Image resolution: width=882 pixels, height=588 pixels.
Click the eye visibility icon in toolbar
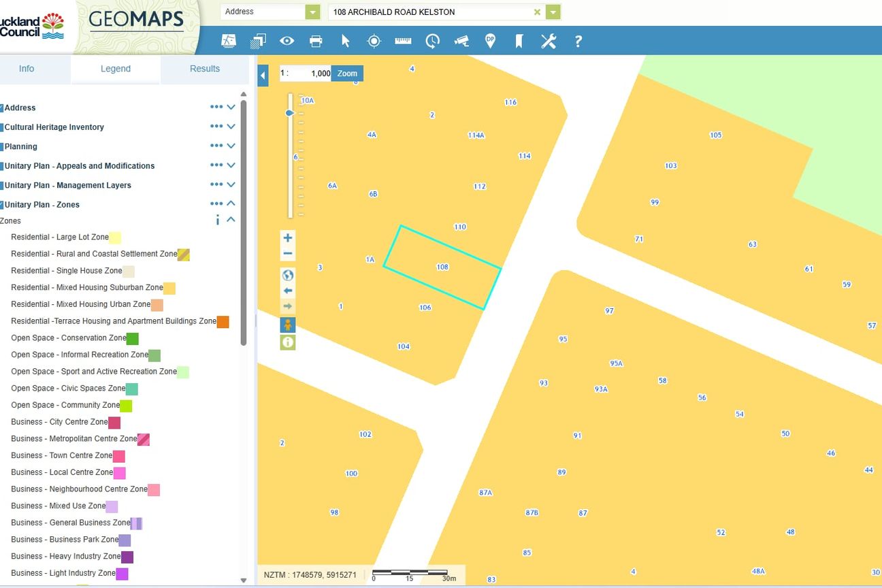pyautogui.click(x=287, y=41)
